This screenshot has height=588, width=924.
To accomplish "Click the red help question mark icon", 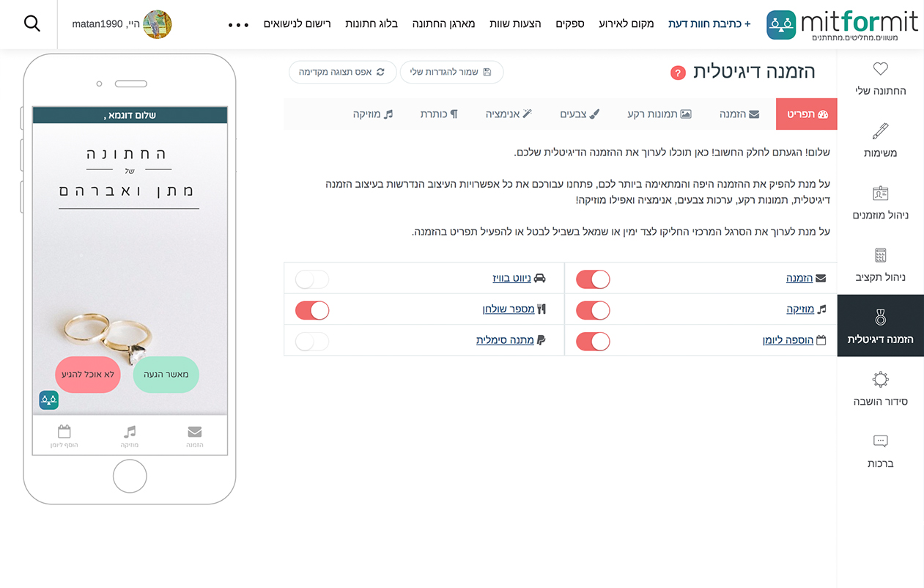I will pos(678,73).
